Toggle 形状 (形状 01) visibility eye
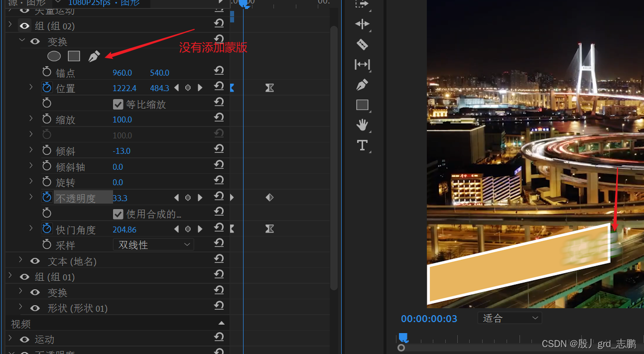Image resolution: width=644 pixels, height=354 pixels. pyautogui.click(x=35, y=308)
